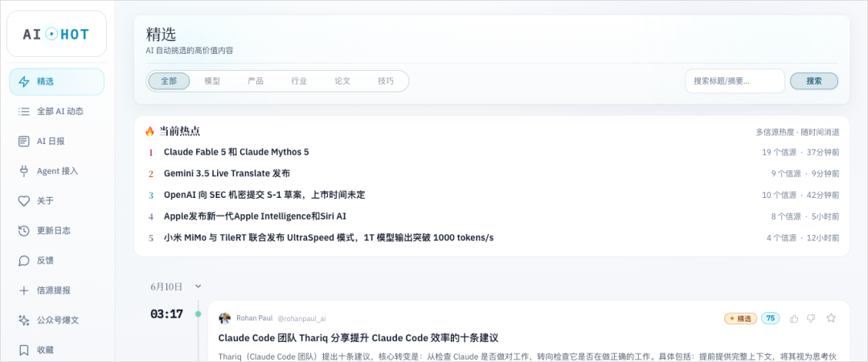
Task: Click the fire icon next to 当前热点
Action: click(149, 131)
